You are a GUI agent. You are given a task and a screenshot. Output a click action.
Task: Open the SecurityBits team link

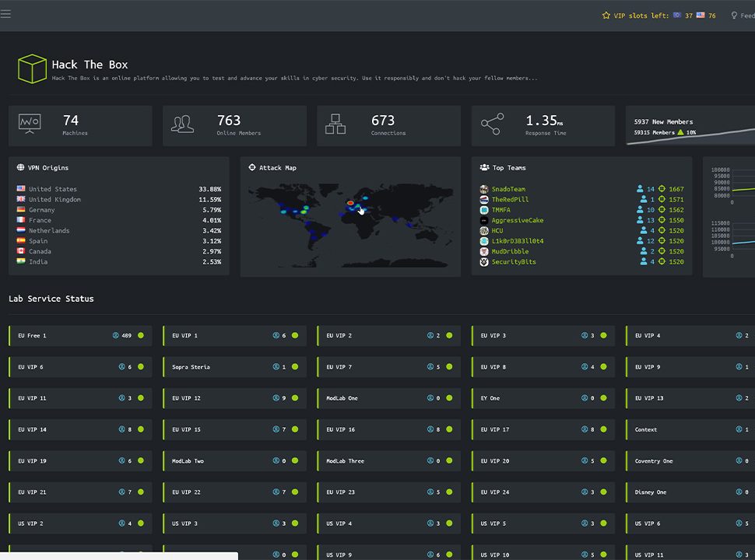tap(514, 261)
